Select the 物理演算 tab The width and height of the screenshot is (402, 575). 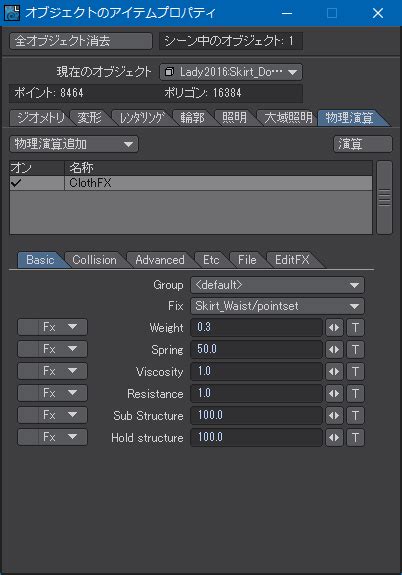coord(350,118)
